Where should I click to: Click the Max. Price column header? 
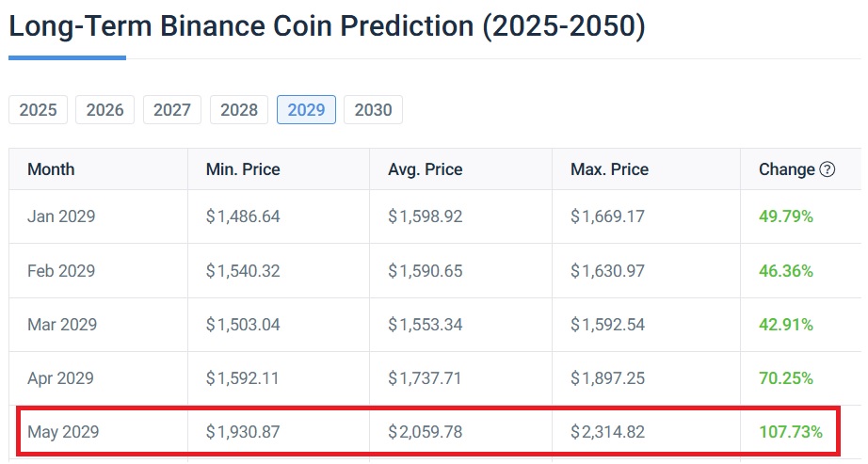tap(609, 170)
